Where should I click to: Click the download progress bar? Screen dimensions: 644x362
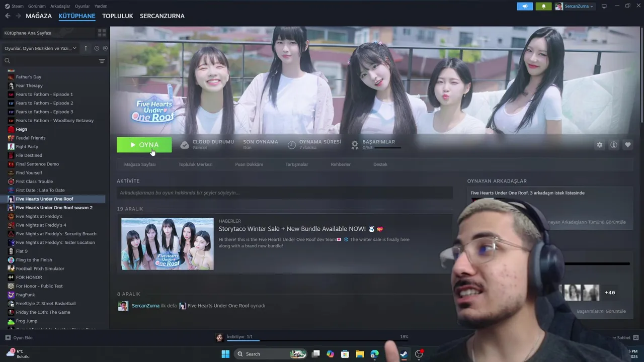click(x=317, y=341)
